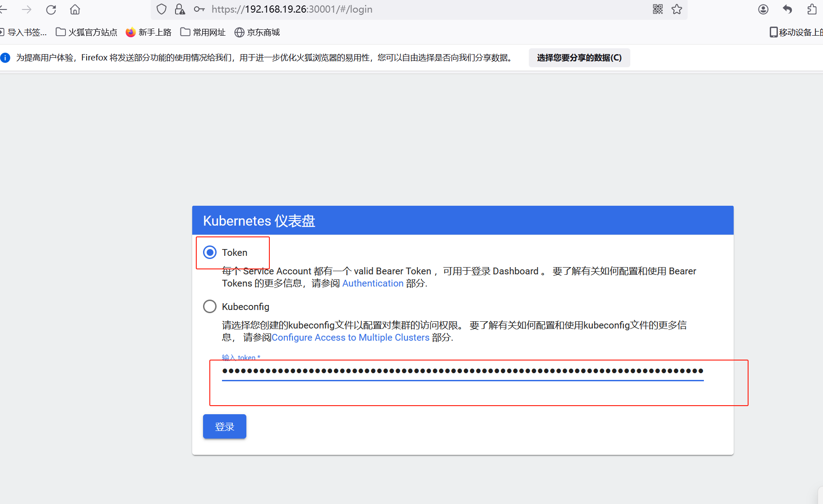This screenshot has width=823, height=504.
Task: Generate a page QR code via the QR icon
Action: (658, 9)
